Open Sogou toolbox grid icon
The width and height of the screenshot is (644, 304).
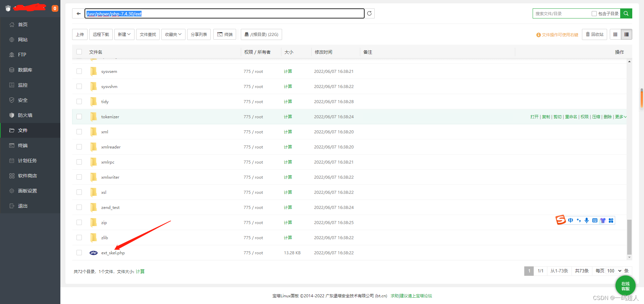tap(611, 220)
